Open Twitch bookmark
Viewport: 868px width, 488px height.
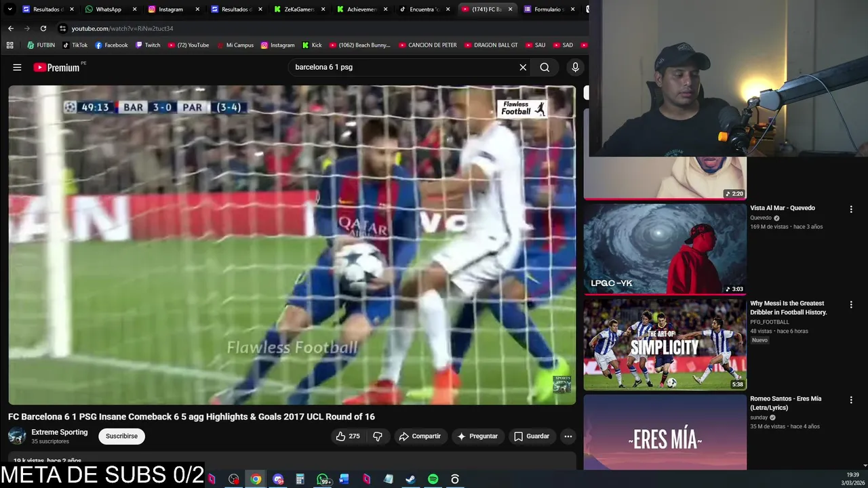[148, 45]
